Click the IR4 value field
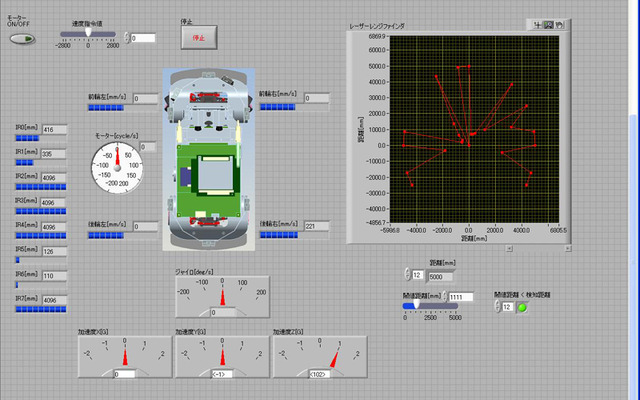The height and width of the screenshot is (400, 640). click(x=54, y=227)
